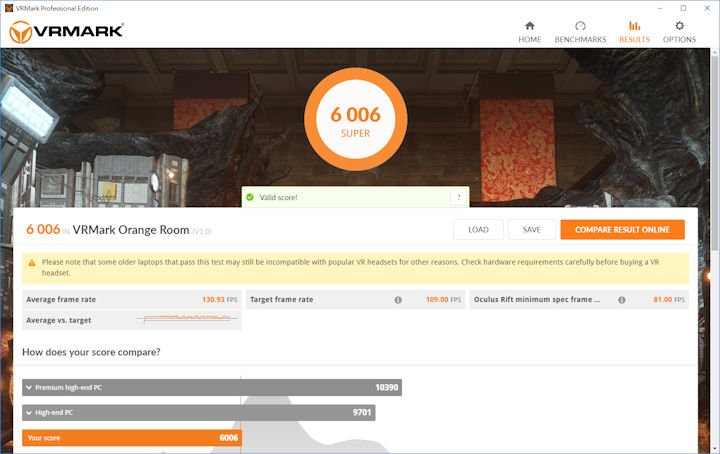The width and height of the screenshot is (720, 454).
Task: Click the Target frame rate value 109.00 FPS
Action: [443, 299]
